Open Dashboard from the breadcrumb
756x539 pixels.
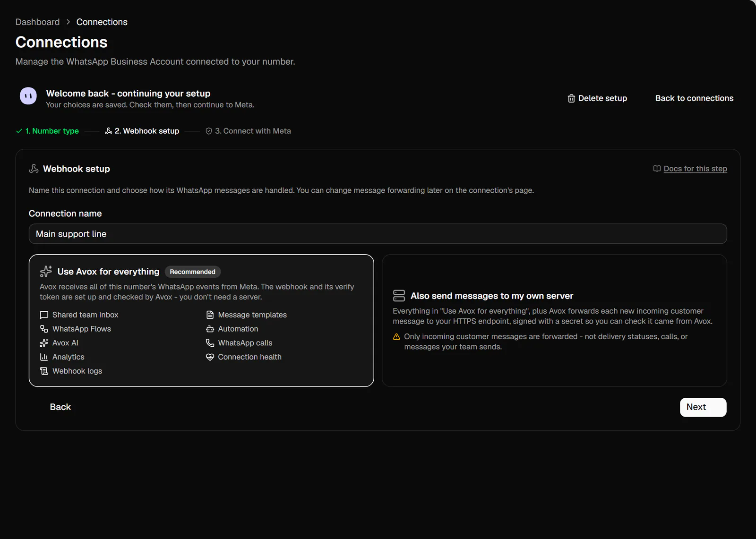click(x=37, y=22)
